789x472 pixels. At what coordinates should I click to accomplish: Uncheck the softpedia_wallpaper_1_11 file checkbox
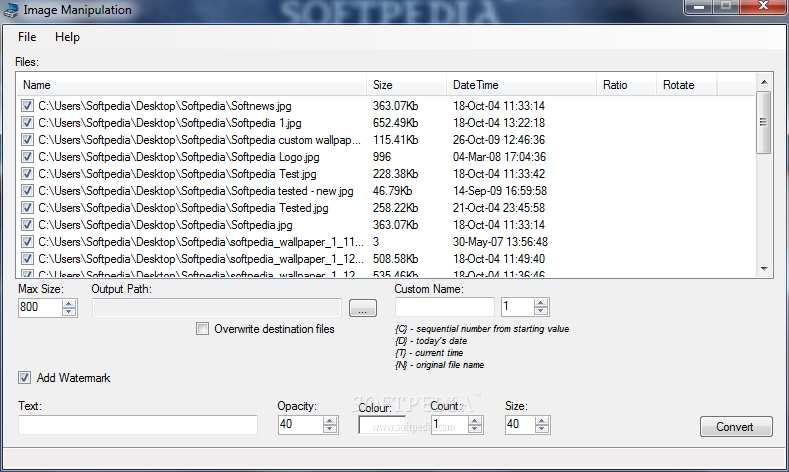click(x=27, y=242)
